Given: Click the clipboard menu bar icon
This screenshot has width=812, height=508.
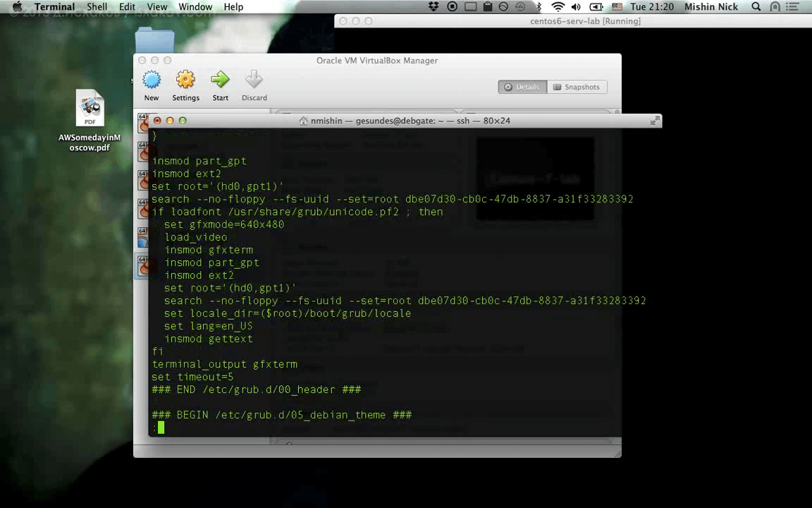Looking at the screenshot, I should [487, 7].
